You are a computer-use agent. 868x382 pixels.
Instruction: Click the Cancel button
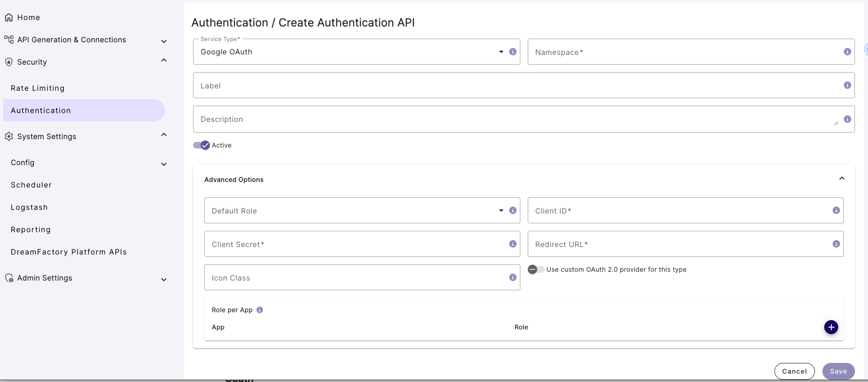coord(794,371)
